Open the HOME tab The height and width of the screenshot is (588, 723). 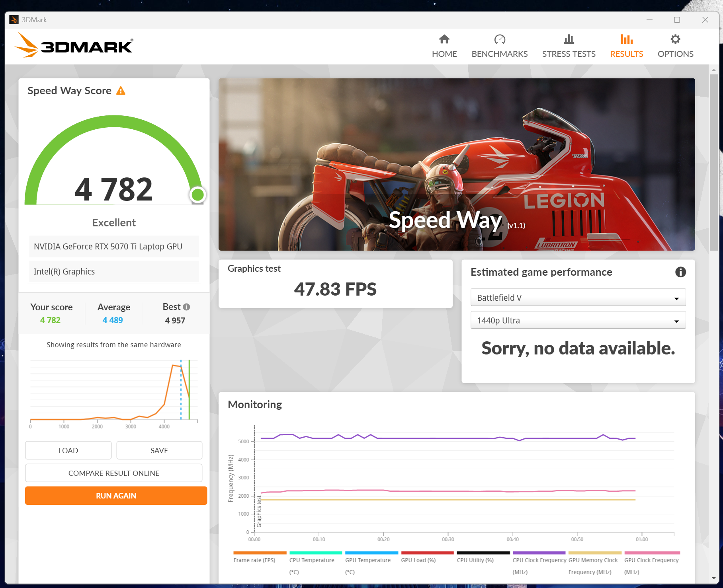pos(444,46)
